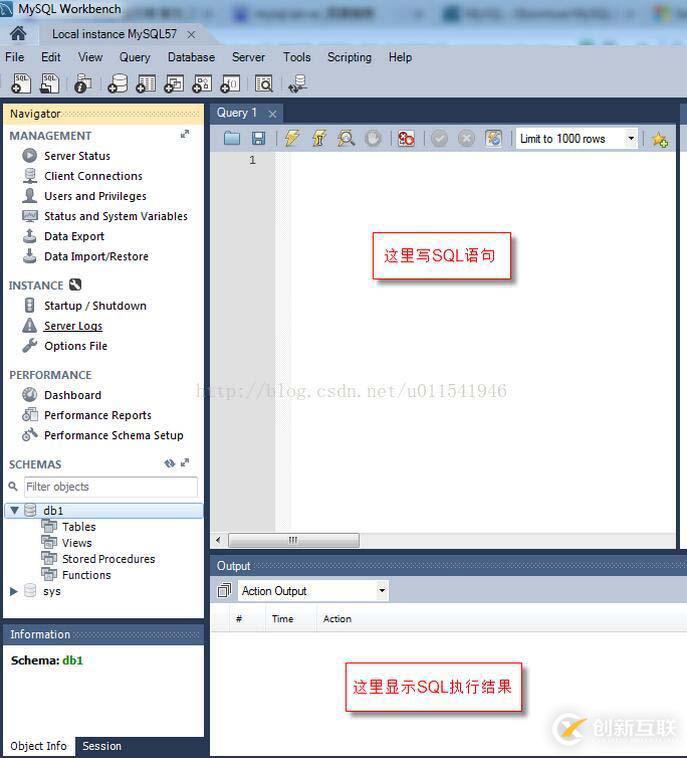Open the Home screen tab icon
Screen dimensions: 687x758
18,34
